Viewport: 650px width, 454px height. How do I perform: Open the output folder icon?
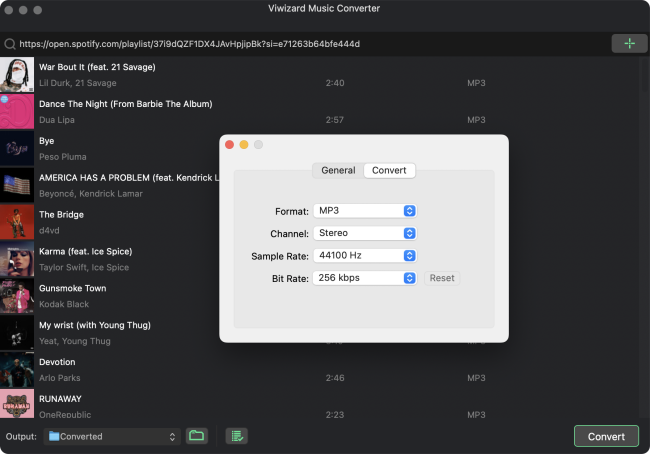click(196, 436)
